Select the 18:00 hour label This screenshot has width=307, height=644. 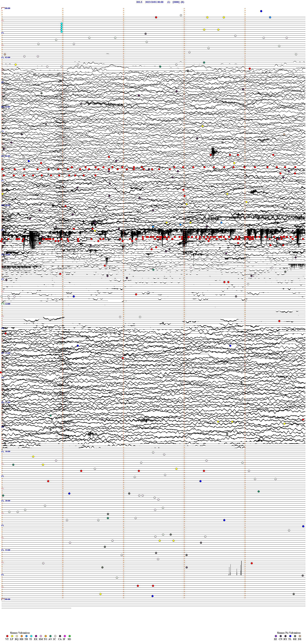click(8, 451)
